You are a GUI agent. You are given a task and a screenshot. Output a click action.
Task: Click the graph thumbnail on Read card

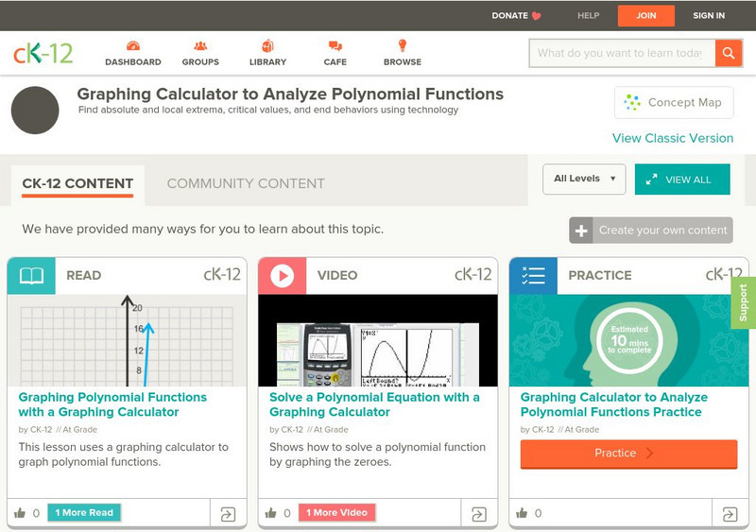(128, 340)
